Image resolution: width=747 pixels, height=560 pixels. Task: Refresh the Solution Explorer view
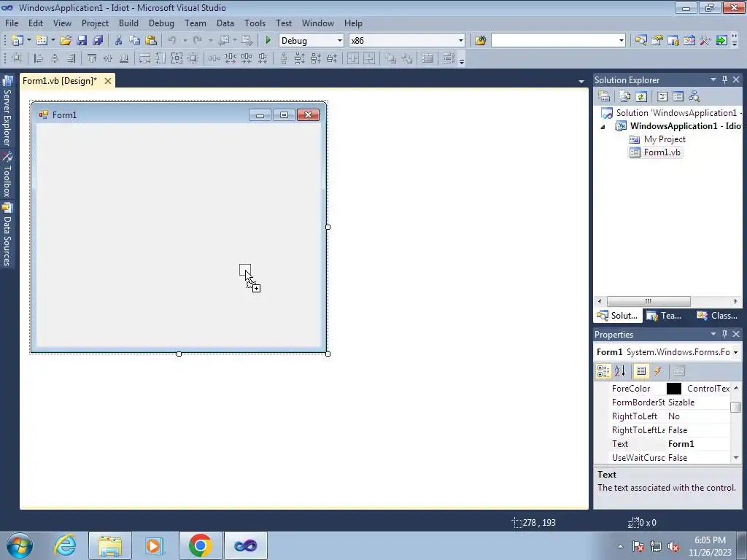641,97
